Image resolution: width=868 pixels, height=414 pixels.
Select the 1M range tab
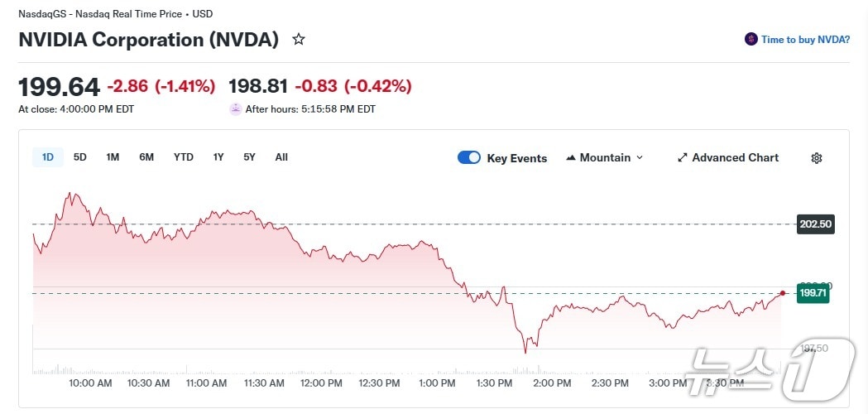pyautogui.click(x=113, y=157)
